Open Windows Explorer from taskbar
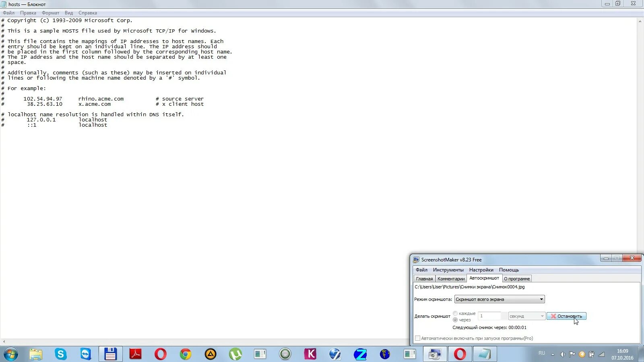644x362 pixels. coord(36,354)
